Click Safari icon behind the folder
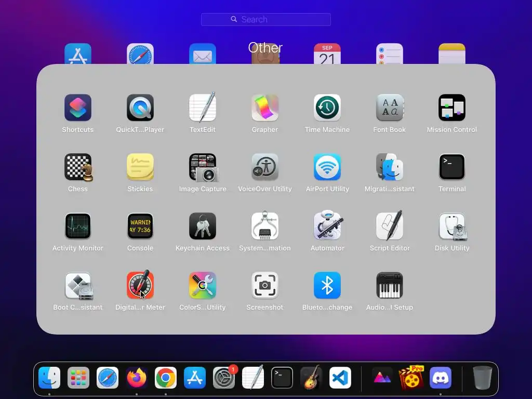The image size is (532, 399). click(x=140, y=54)
